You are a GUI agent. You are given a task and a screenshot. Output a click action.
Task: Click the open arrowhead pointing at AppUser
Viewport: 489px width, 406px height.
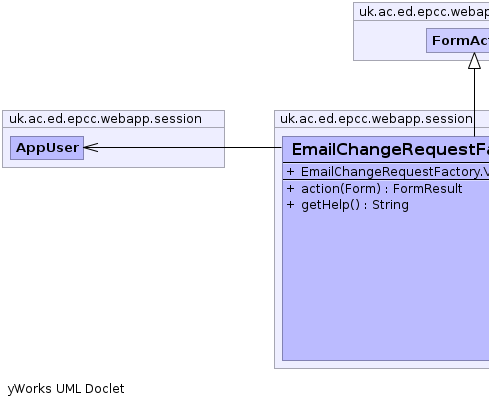pos(91,147)
